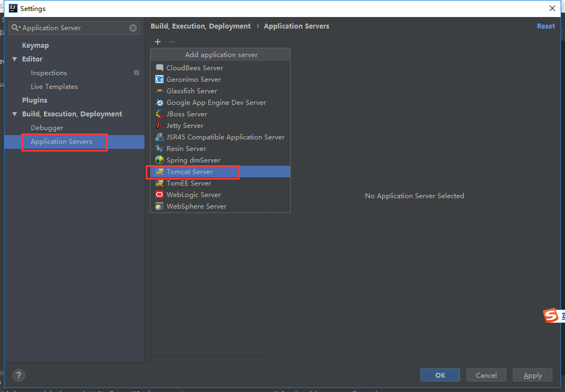Screen dimensions: 565x392
Task: Click the Sogou input method icon
Action: click(551, 316)
